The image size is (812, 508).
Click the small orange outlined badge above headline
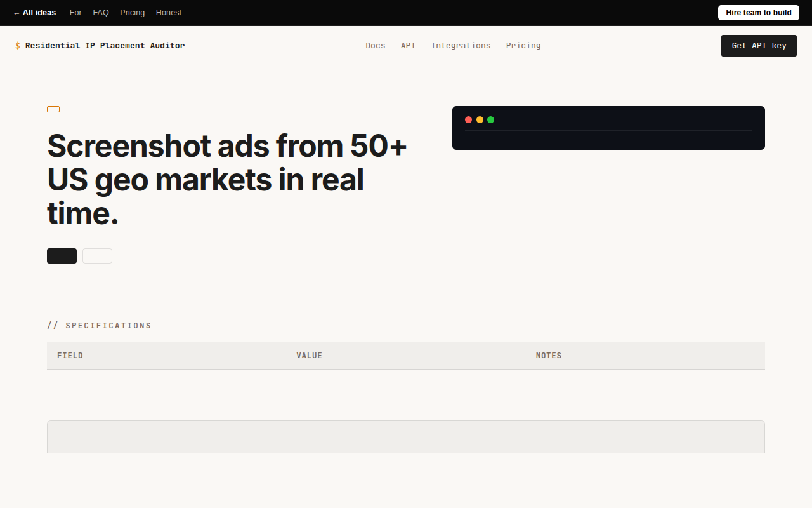click(x=53, y=109)
